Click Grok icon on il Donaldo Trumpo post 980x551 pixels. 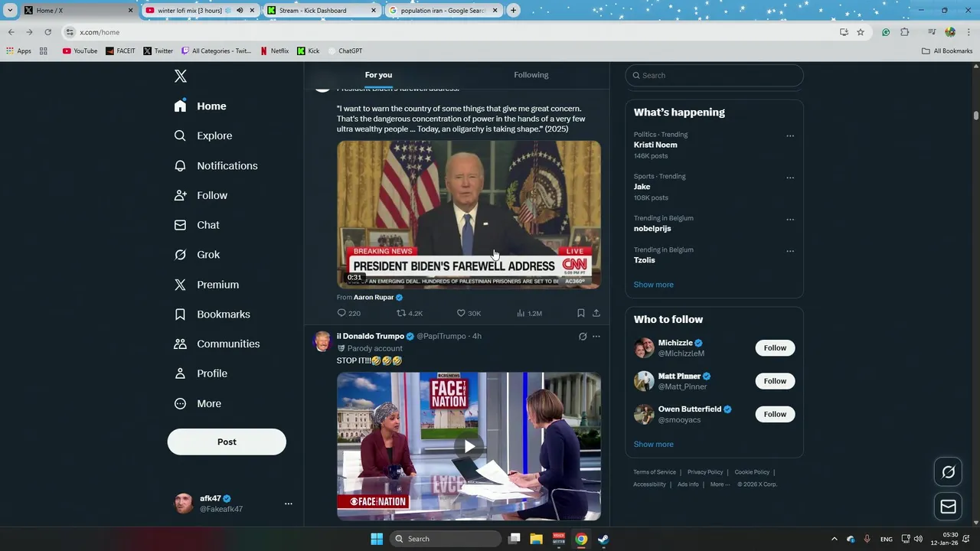[583, 337]
